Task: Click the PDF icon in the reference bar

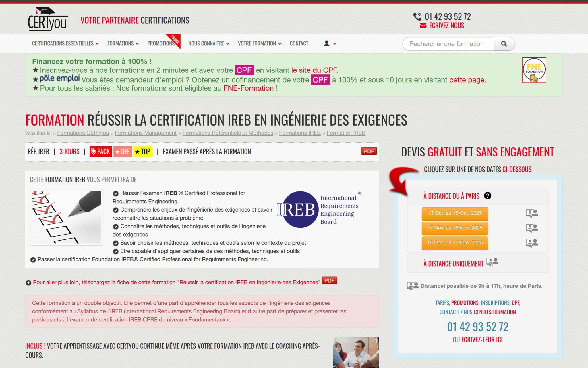Action: [369, 151]
